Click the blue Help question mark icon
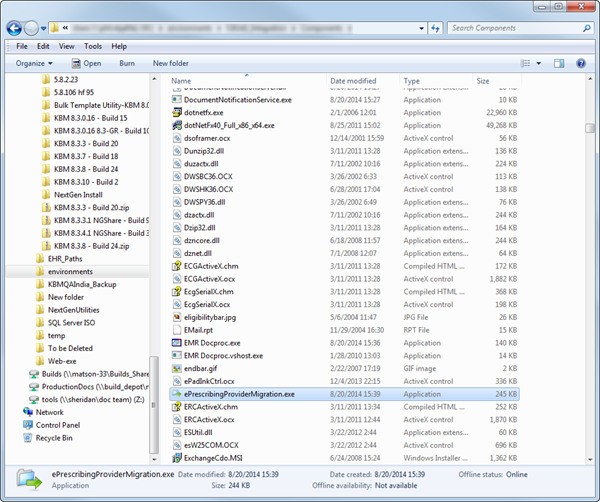 point(581,64)
